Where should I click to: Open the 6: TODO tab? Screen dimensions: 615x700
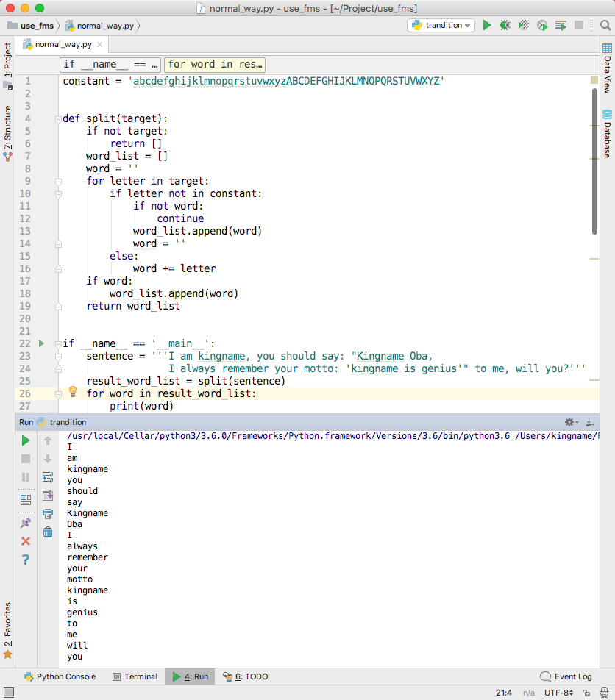[x=245, y=676]
